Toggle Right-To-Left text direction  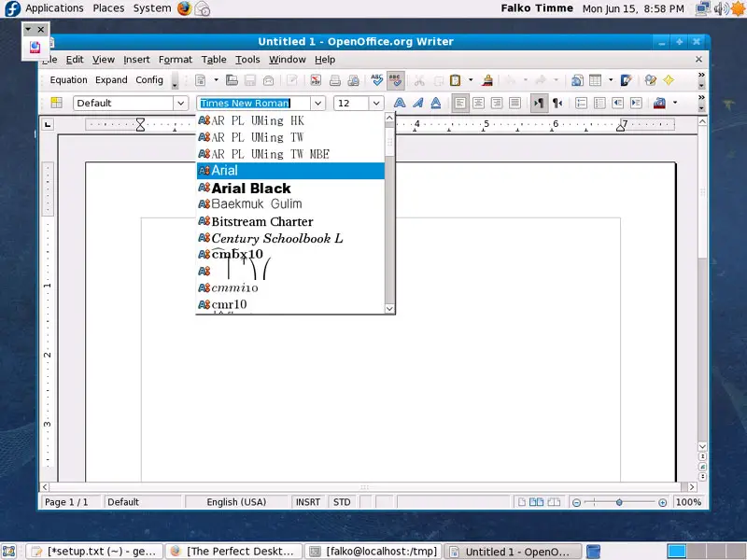pyautogui.click(x=557, y=103)
